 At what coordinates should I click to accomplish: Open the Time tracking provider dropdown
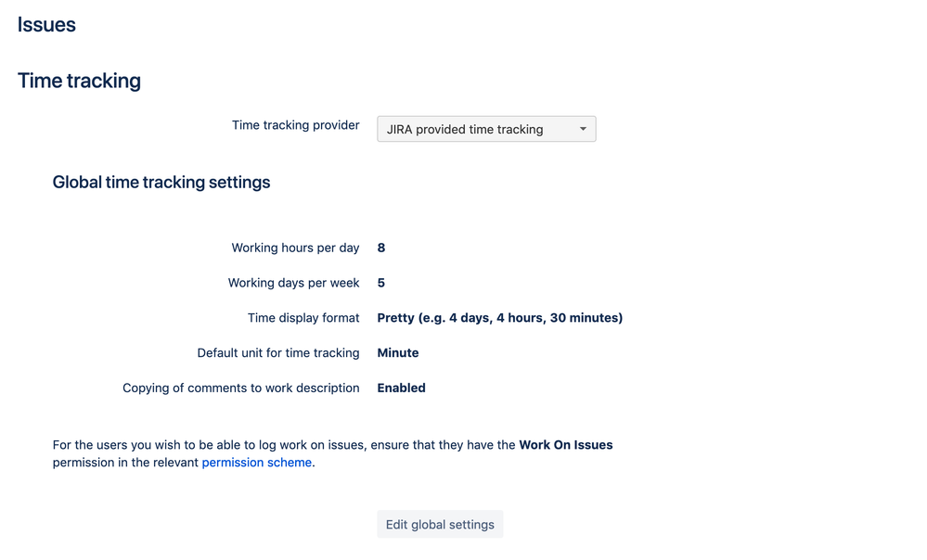click(486, 129)
